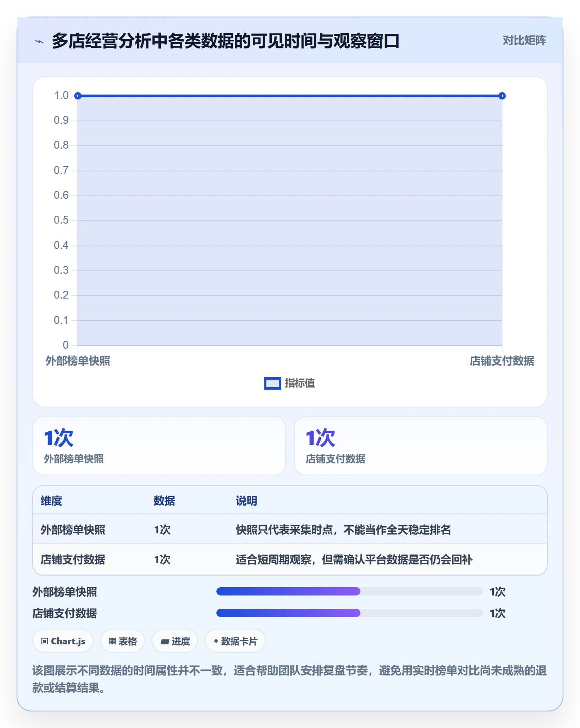Click the square icon in Chart.js chip
Viewport: 580px width, 728px height.
[x=45, y=641]
